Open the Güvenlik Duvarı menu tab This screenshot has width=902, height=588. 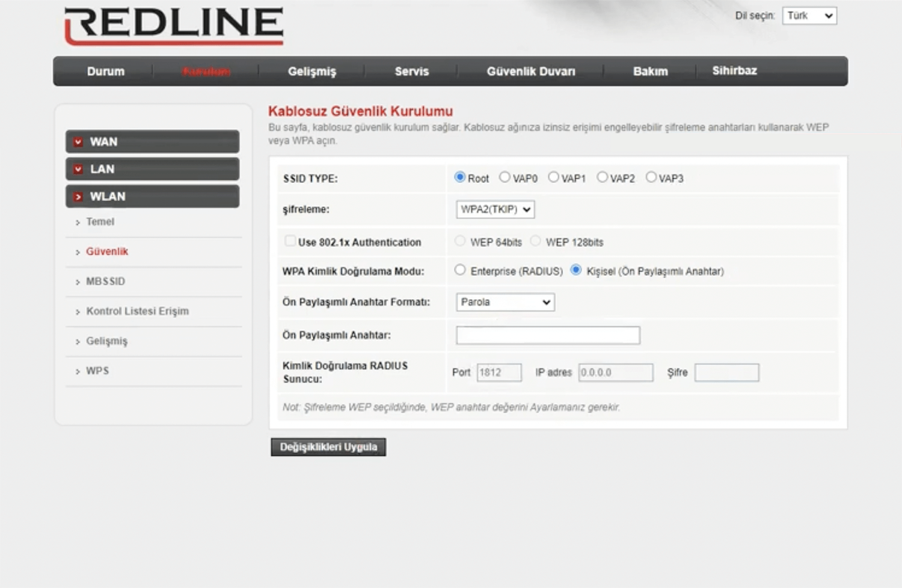coord(530,72)
